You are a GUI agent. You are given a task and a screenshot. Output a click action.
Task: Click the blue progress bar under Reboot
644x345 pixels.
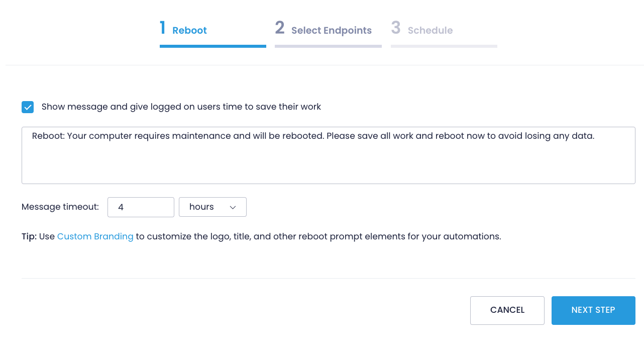(212, 46)
